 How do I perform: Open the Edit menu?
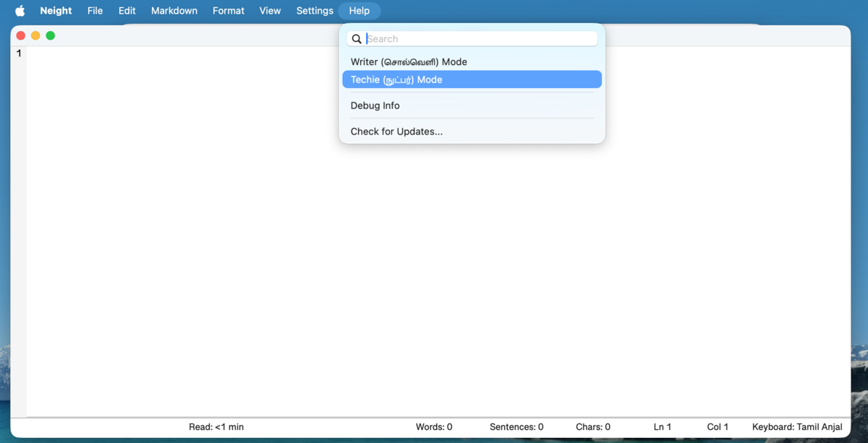127,11
